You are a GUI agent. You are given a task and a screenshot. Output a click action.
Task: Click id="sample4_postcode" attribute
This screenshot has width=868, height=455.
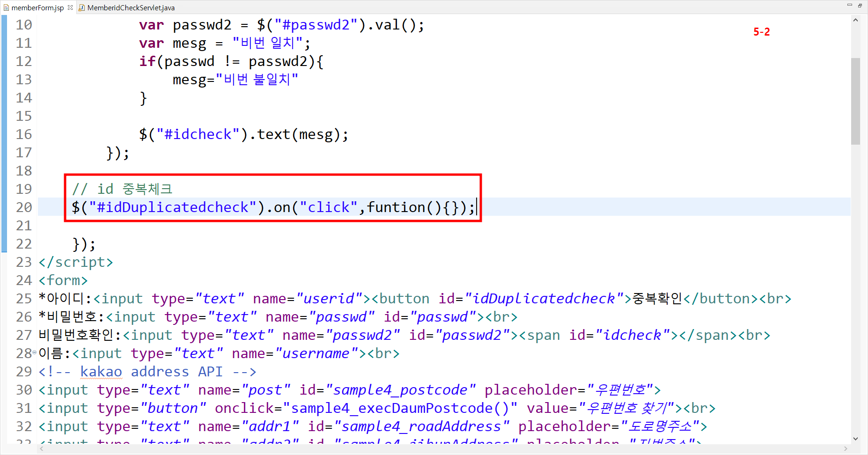(388, 390)
